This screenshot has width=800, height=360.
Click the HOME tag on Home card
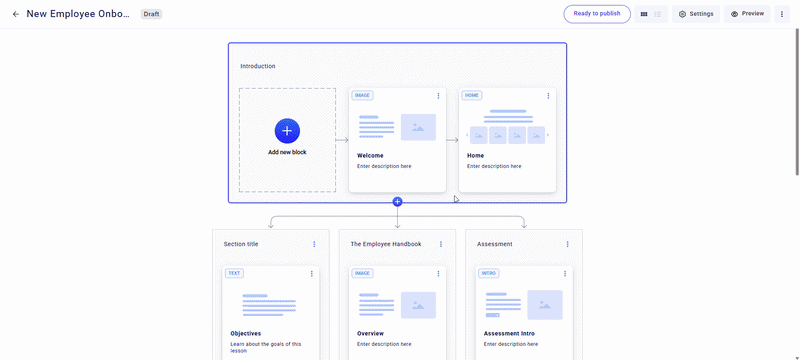pos(472,95)
